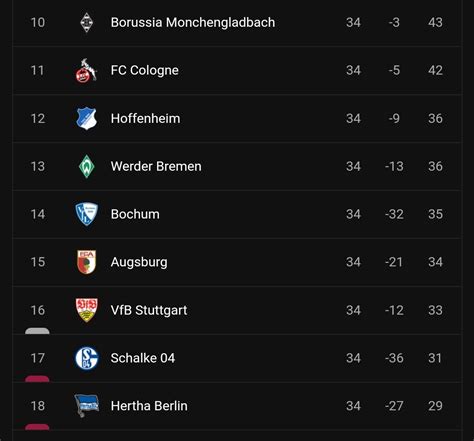
Task: Click the Hertha Berlin flag logo
Action: (x=87, y=406)
